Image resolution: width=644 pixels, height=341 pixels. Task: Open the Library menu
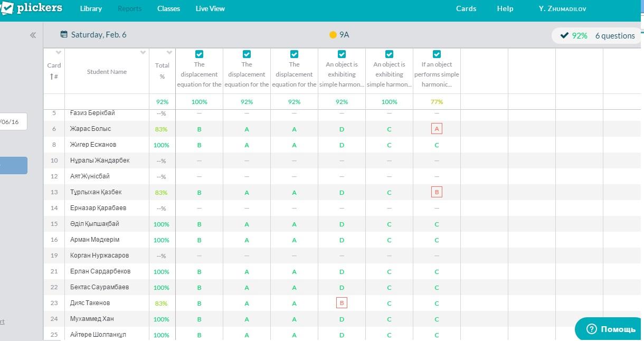[91, 8]
